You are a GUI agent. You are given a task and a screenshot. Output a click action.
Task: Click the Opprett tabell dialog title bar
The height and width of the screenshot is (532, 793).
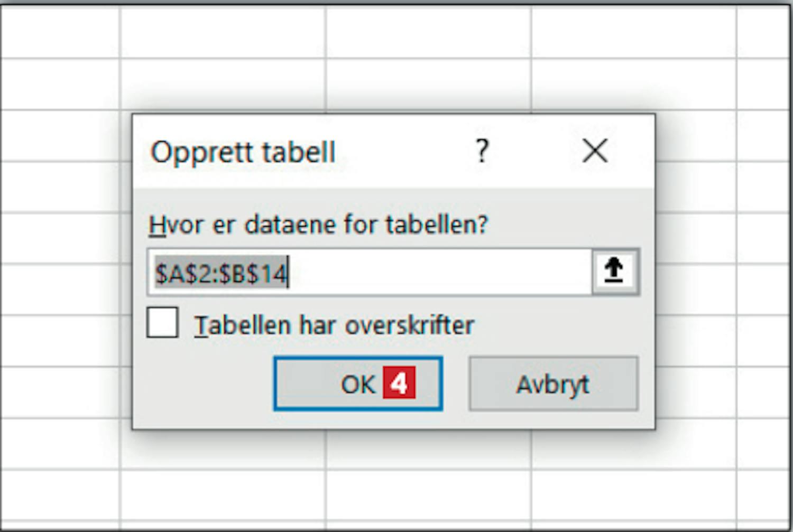point(393,152)
